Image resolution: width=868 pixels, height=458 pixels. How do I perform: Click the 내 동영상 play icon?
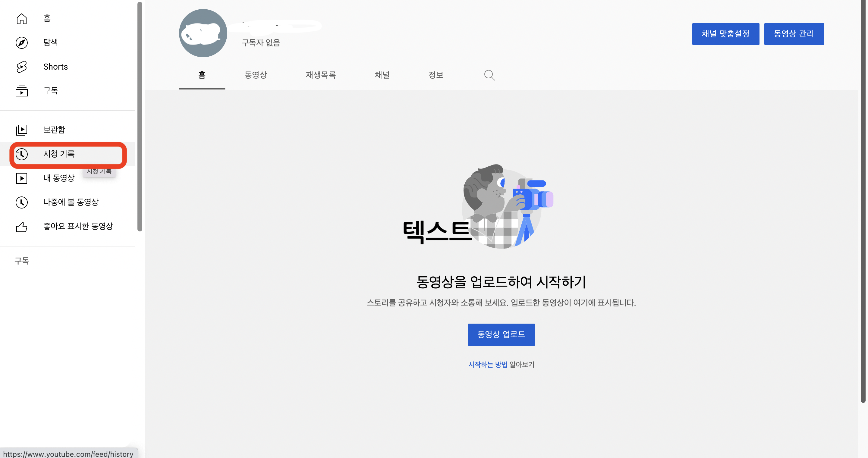click(22, 178)
